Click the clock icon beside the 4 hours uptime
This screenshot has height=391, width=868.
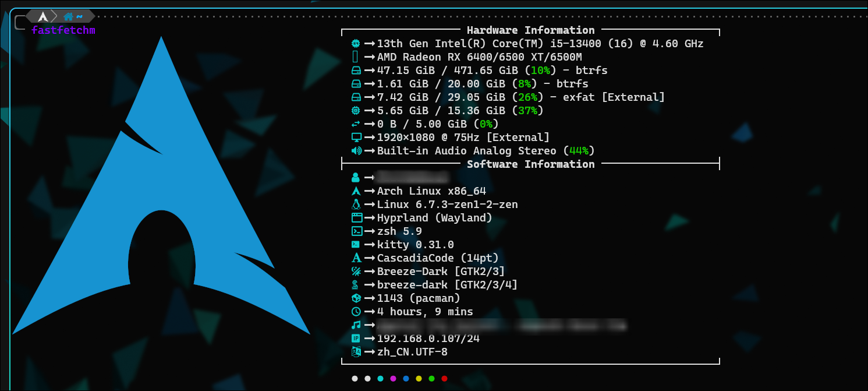click(356, 312)
